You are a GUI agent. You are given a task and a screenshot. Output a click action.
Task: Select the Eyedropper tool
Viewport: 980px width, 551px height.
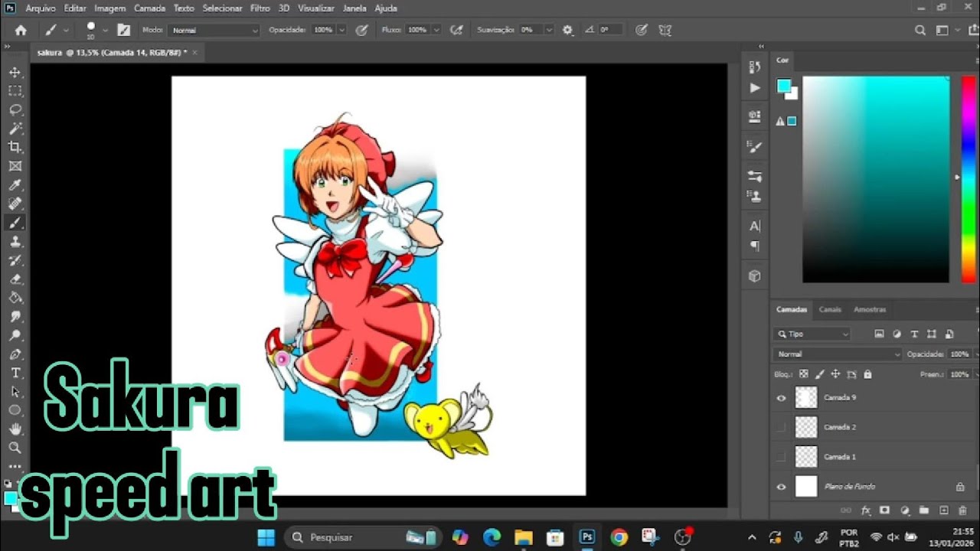pos(15,184)
